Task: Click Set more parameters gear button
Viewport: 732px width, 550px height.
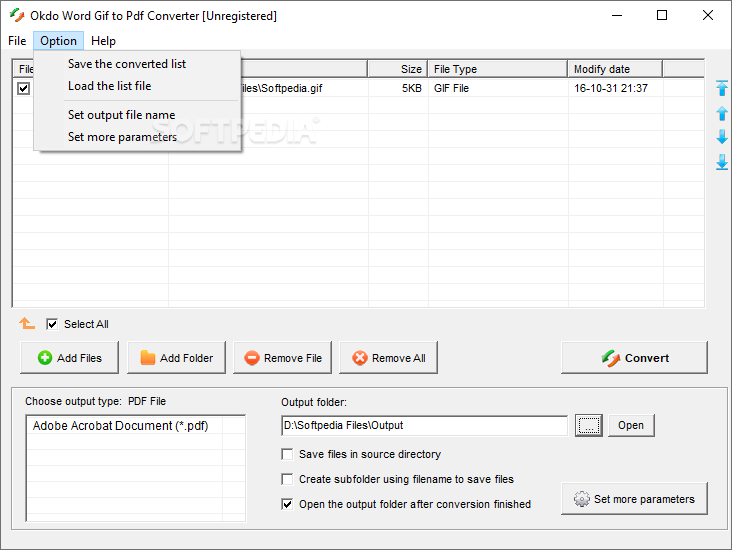Action: tap(634, 499)
